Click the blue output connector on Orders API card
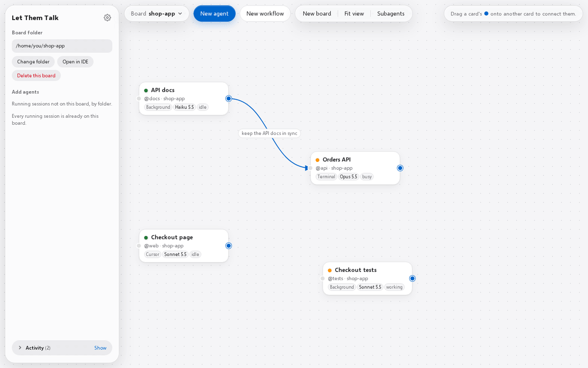 pos(400,168)
